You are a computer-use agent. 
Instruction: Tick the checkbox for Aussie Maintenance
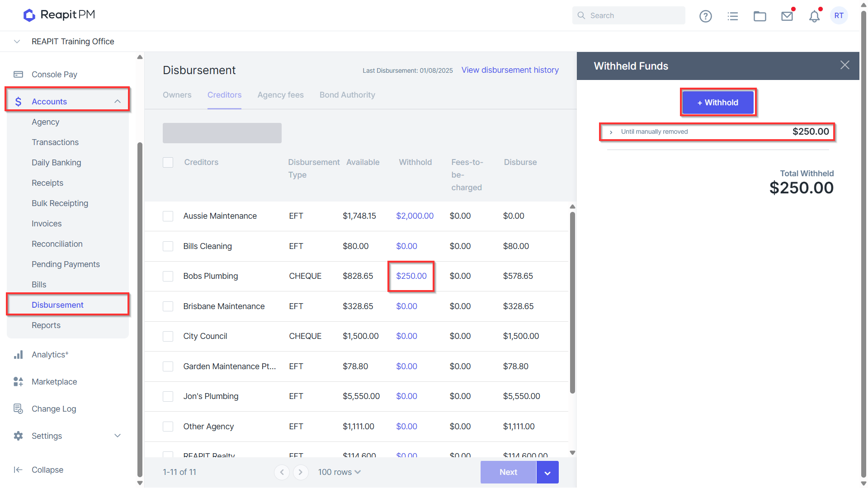click(x=168, y=216)
